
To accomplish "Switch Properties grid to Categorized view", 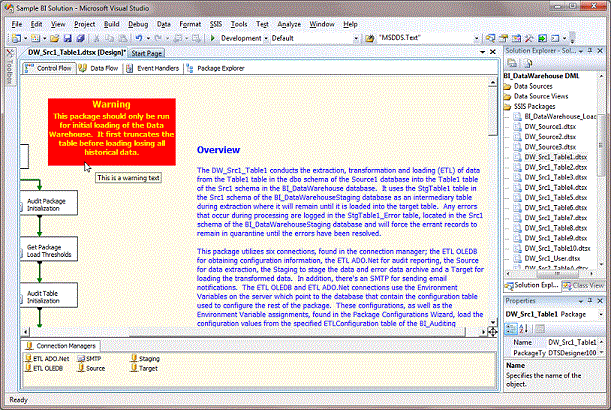I will coord(510,329).
